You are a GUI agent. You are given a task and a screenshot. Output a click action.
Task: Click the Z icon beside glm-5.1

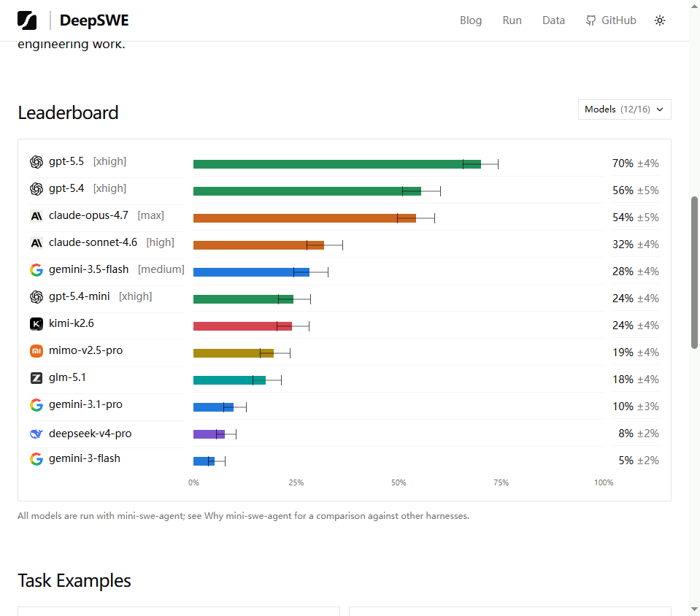36,377
